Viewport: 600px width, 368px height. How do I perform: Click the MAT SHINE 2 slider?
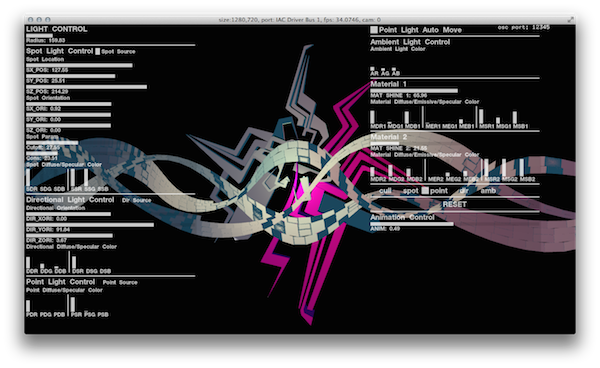pos(385,143)
